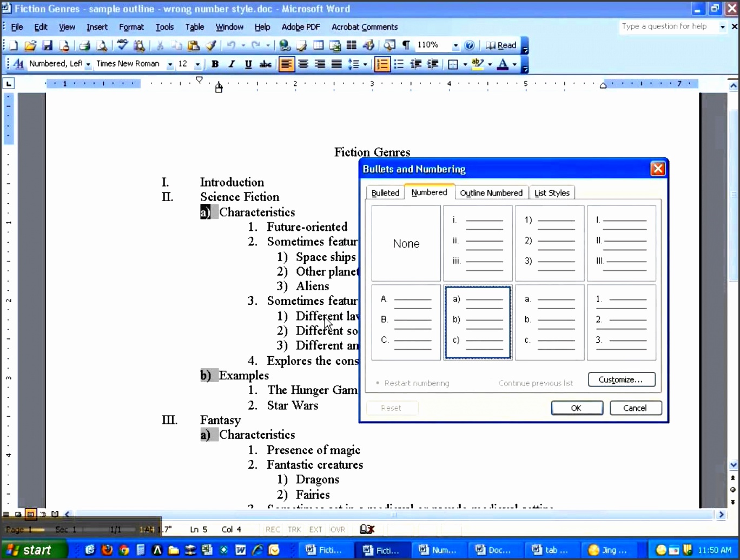The image size is (740, 560).
Task: Click the Insert Hyperlink icon
Action: tap(285, 45)
